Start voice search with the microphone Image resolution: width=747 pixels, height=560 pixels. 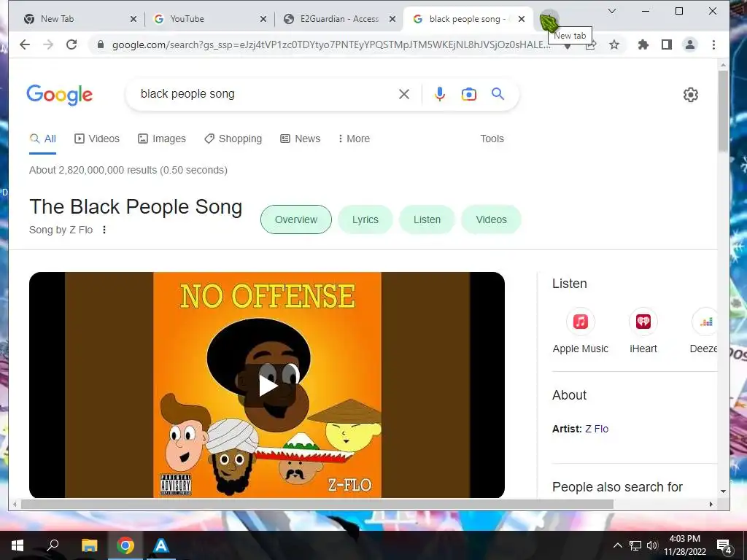(440, 94)
